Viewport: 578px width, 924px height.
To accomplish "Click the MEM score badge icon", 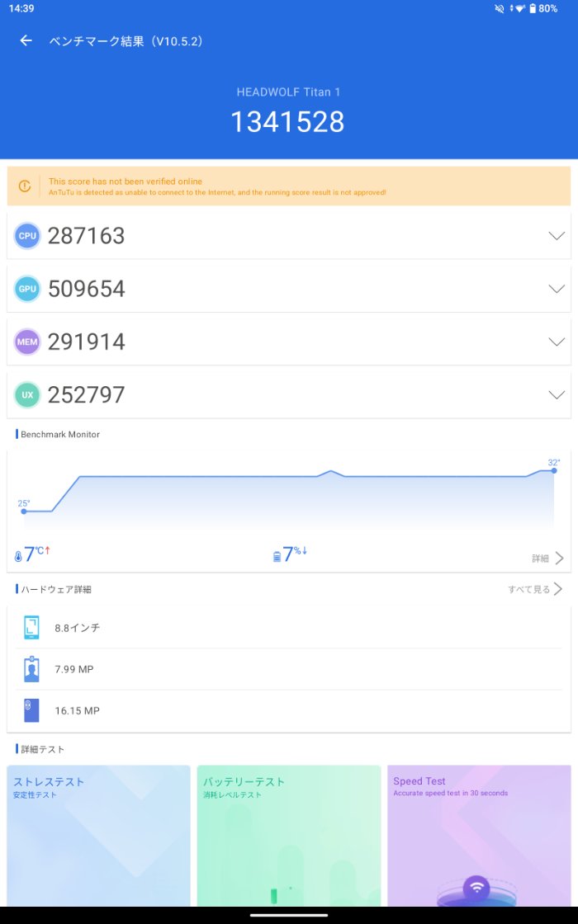I will pyautogui.click(x=27, y=342).
